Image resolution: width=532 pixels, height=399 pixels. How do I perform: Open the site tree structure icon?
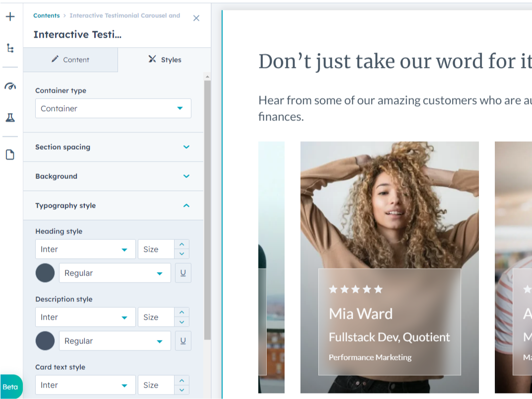(x=10, y=48)
